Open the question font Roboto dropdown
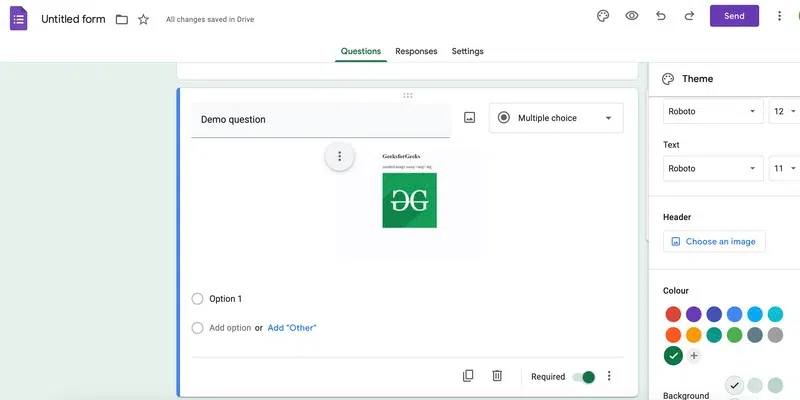This screenshot has width=800, height=400. [713, 111]
